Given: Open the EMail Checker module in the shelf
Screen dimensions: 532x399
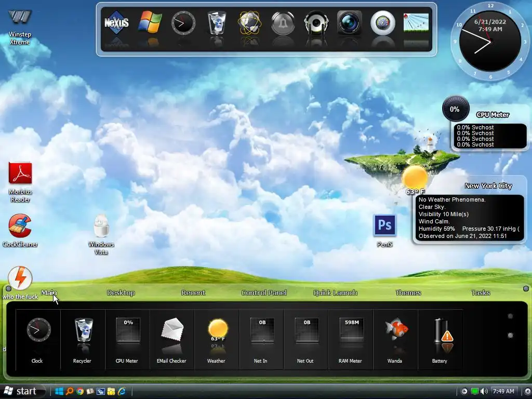Looking at the screenshot, I should coord(172,339).
